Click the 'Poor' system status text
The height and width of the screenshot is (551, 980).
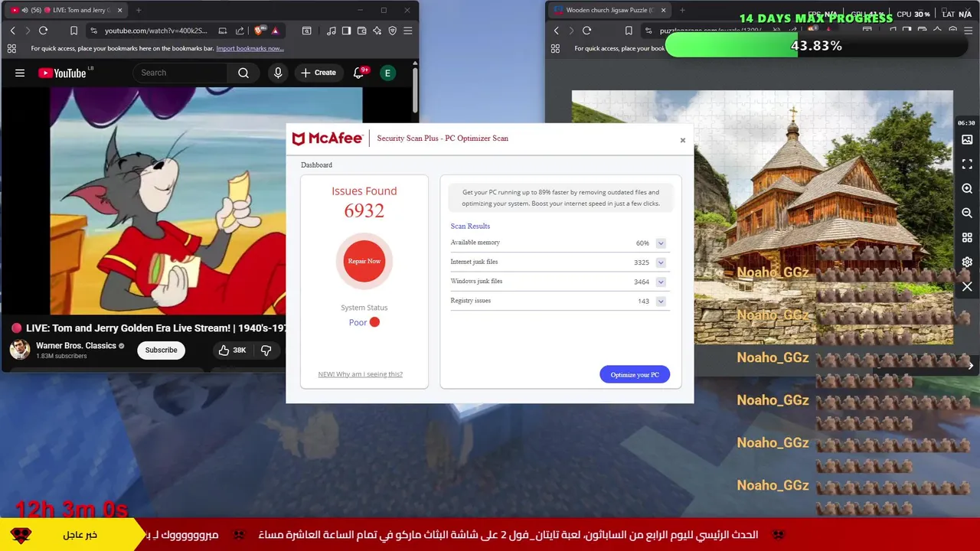coord(358,322)
